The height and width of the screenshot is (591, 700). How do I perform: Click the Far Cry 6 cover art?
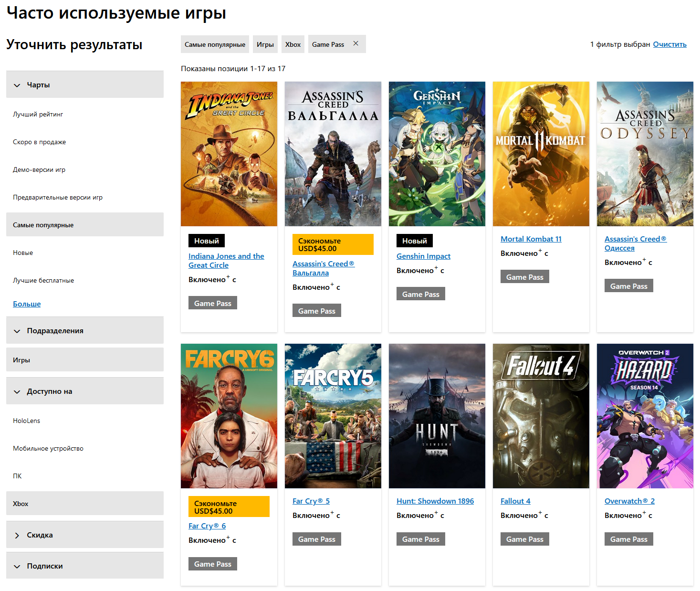coord(229,416)
